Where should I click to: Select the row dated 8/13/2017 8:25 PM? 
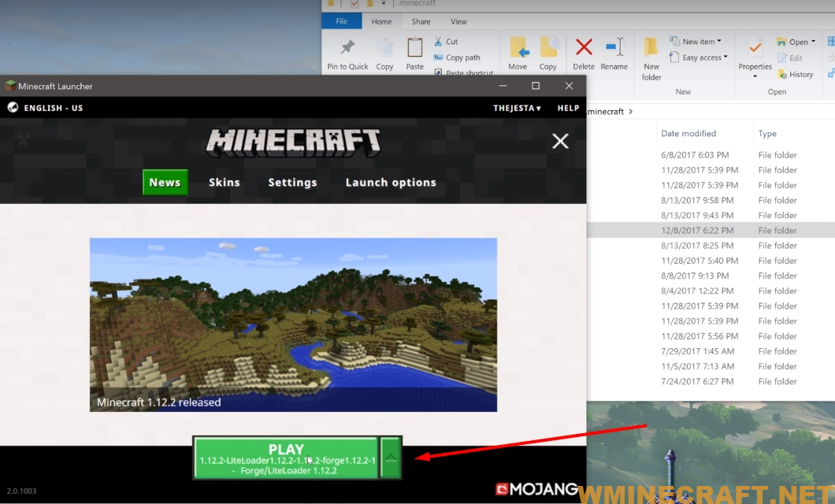click(x=711, y=246)
